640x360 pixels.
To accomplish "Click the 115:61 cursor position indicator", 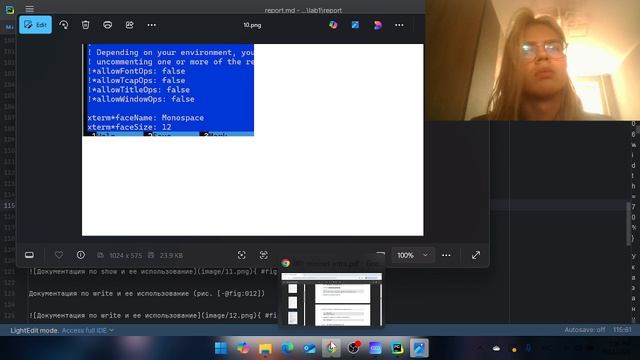I will [622, 330].
